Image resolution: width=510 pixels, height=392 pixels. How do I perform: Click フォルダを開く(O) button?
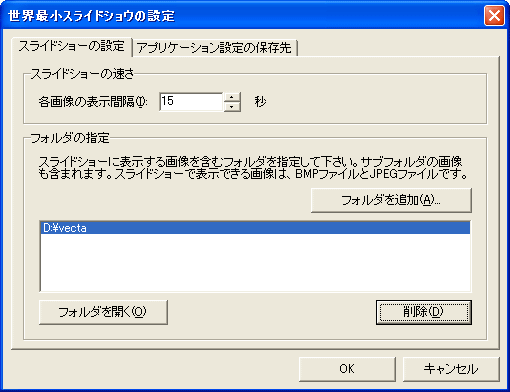(x=103, y=312)
